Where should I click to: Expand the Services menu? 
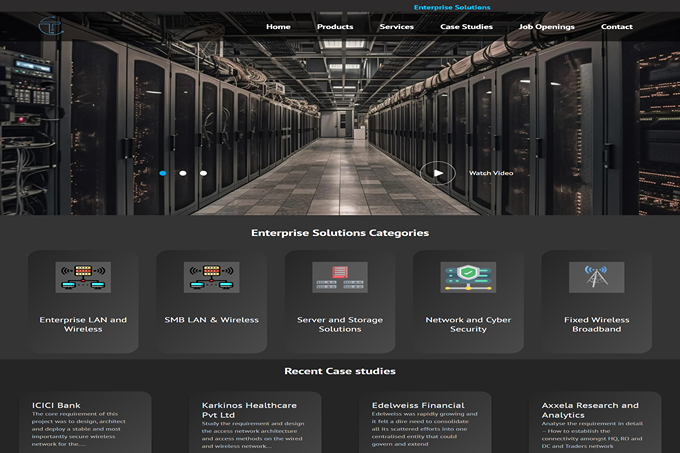pos(397,27)
